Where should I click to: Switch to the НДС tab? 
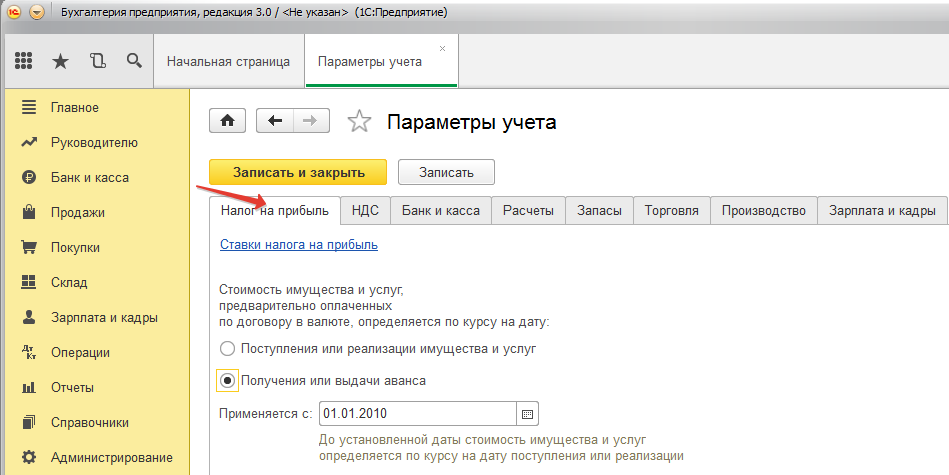[365, 211]
